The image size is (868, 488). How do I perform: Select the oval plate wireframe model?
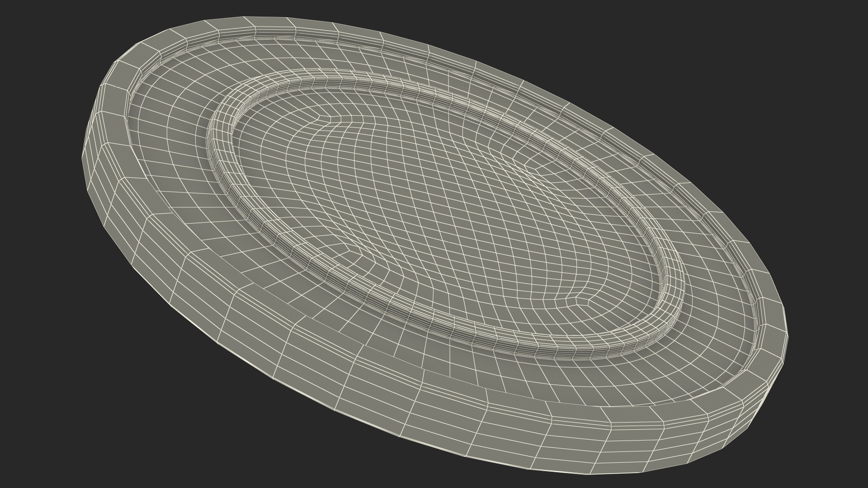click(435, 246)
